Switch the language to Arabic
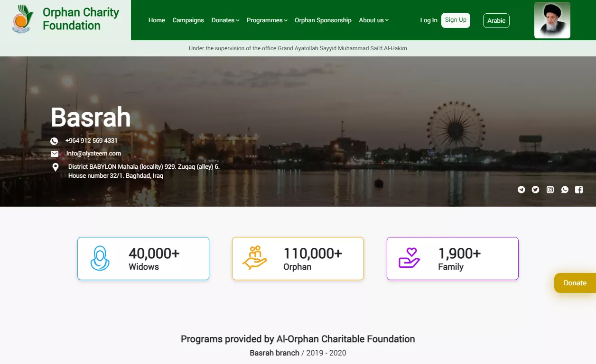Image resolution: width=596 pixels, height=364 pixels. pyautogui.click(x=496, y=21)
